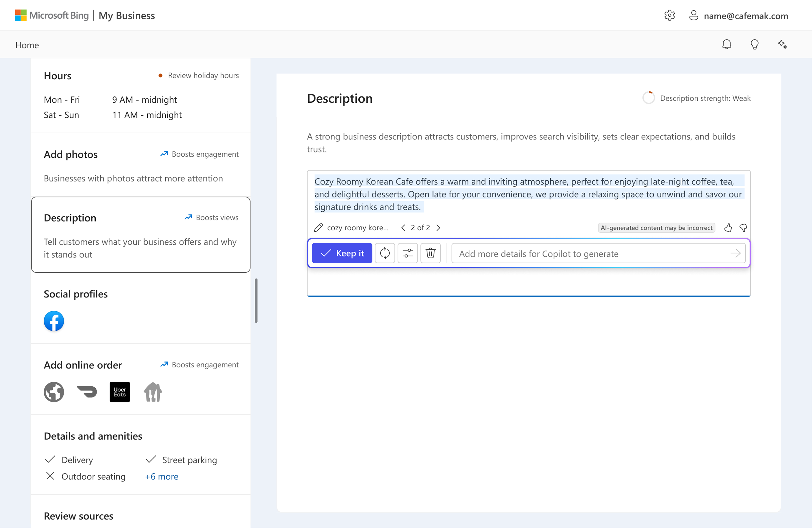Open notifications bell icon
Screen dimensions: 812x528
(x=726, y=45)
